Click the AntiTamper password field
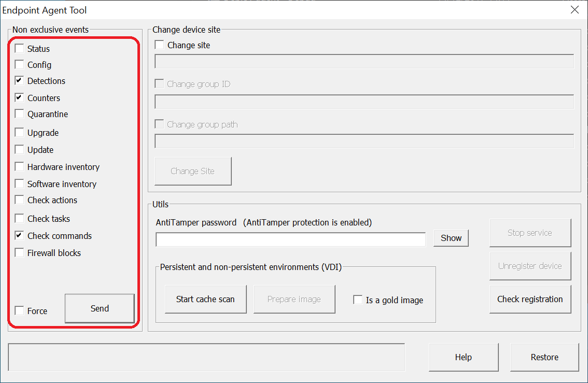Viewport: 588px width, 383px height. click(290, 239)
